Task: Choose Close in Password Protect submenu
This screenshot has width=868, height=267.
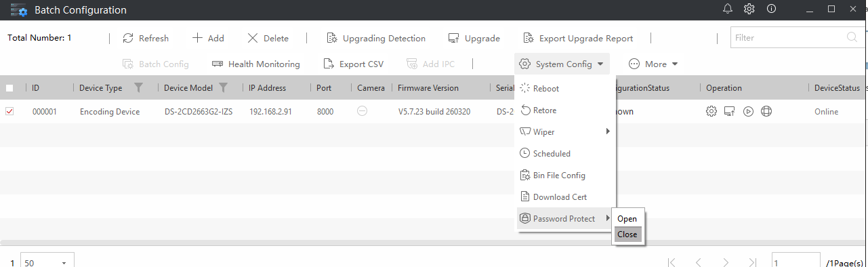Action: [627, 234]
